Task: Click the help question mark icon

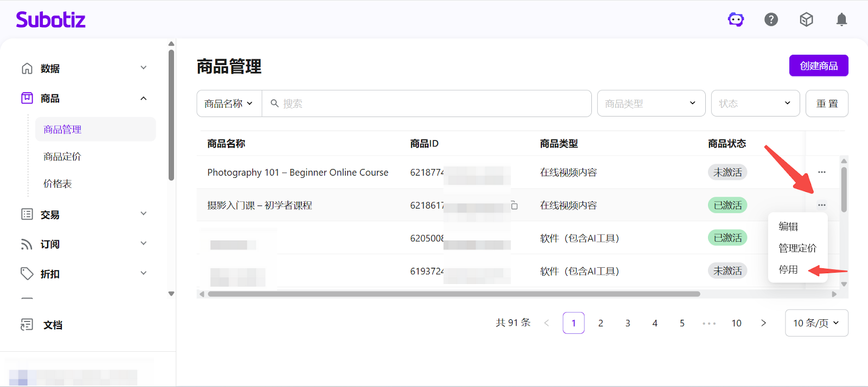Action: click(x=771, y=20)
